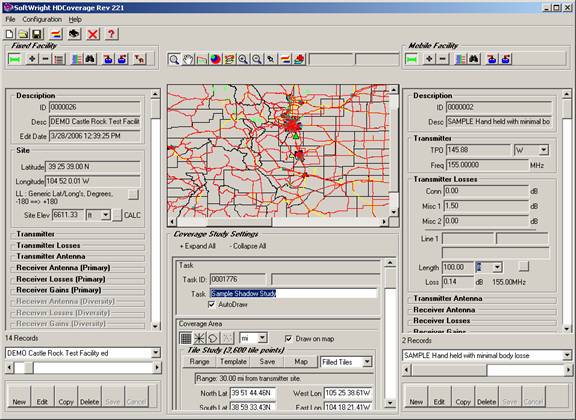Open the SAMPLE Hand held record dropdown
576x420 pixels.
coord(567,355)
